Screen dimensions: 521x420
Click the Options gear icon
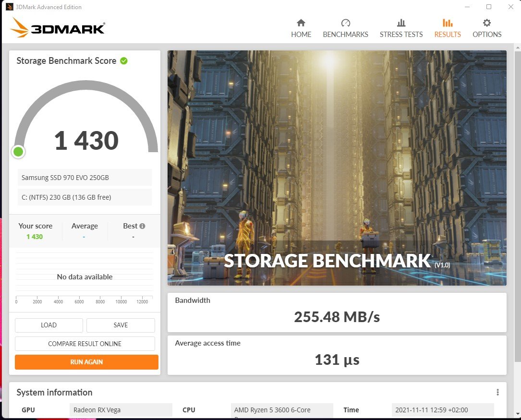pos(487,23)
